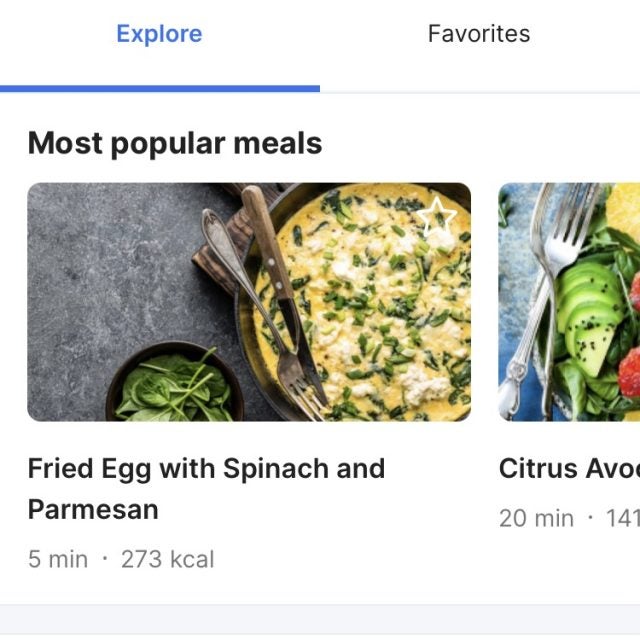Select the "Most popular meals" heading
640x640 pixels.
pos(175,143)
